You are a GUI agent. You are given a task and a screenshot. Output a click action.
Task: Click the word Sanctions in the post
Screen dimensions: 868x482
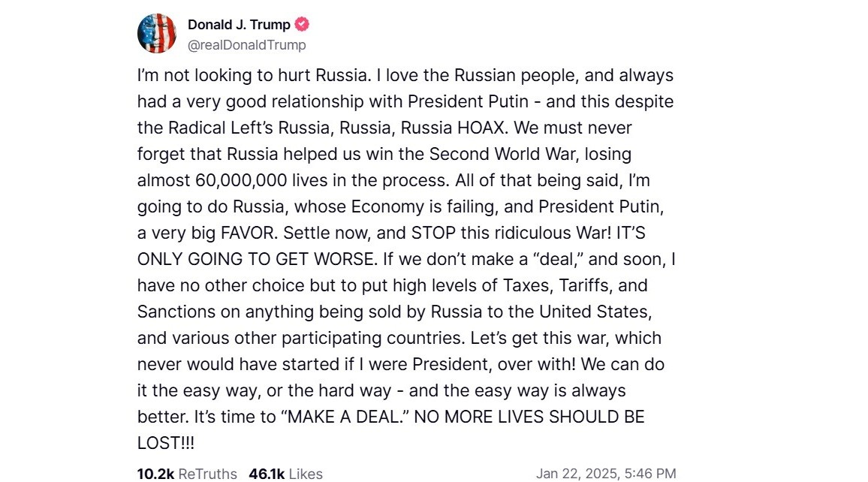pos(172,312)
